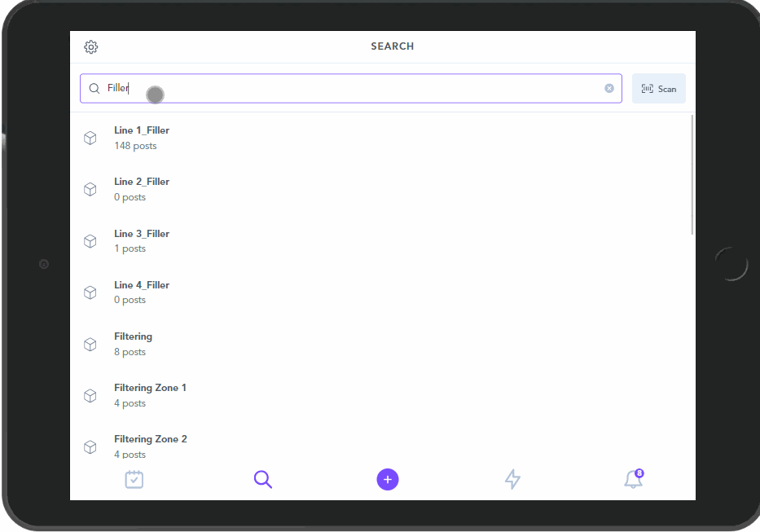
Task: Click the cube icon beside Line 1_Filler
Action: pyautogui.click(x=90, y=138)
